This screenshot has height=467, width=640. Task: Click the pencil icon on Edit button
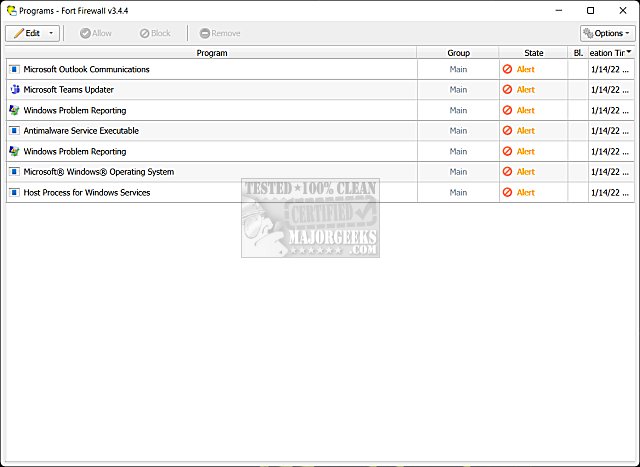pos(18,33)
